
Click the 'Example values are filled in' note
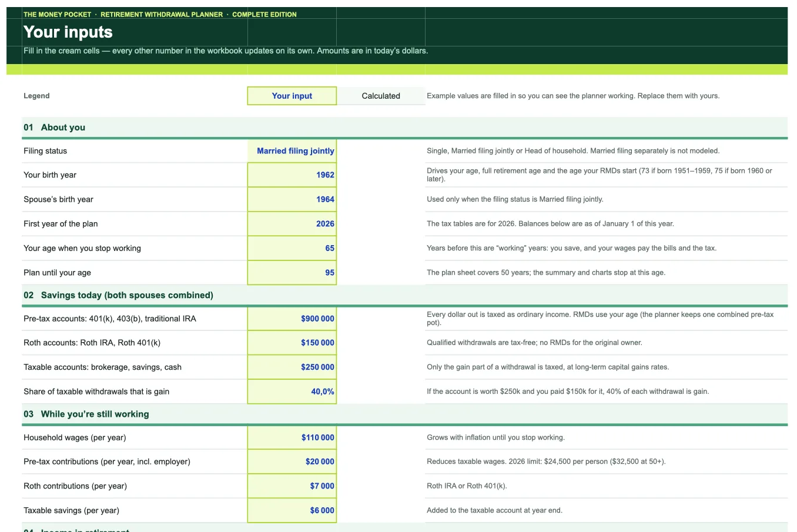(x=573, y=96)
